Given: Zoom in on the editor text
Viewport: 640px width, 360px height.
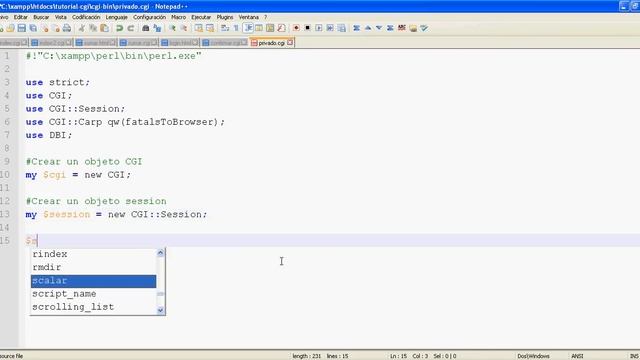Looking at the screenshot, I should point(172,28).
